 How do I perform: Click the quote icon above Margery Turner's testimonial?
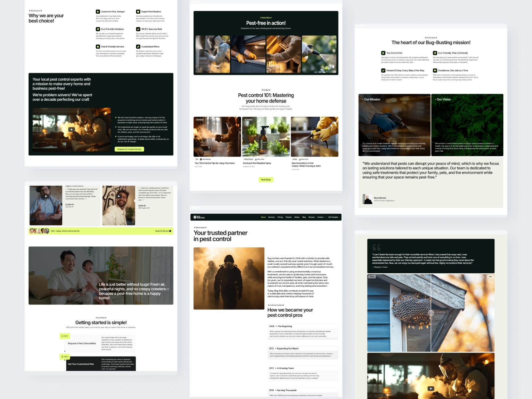click(376, 247)
